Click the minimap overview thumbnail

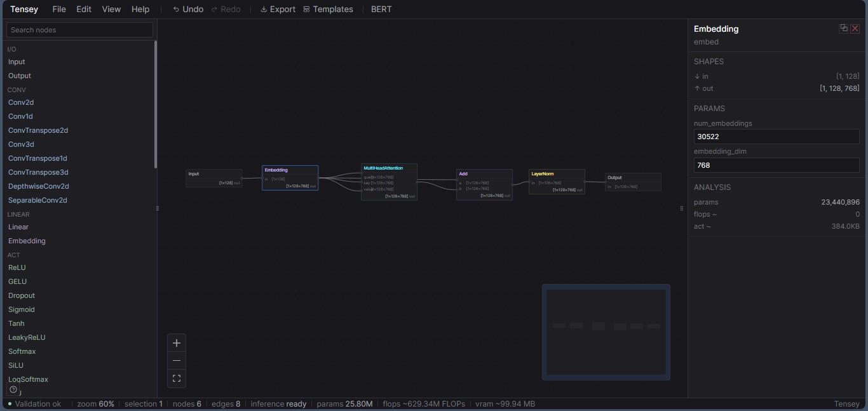click(606, 332)
